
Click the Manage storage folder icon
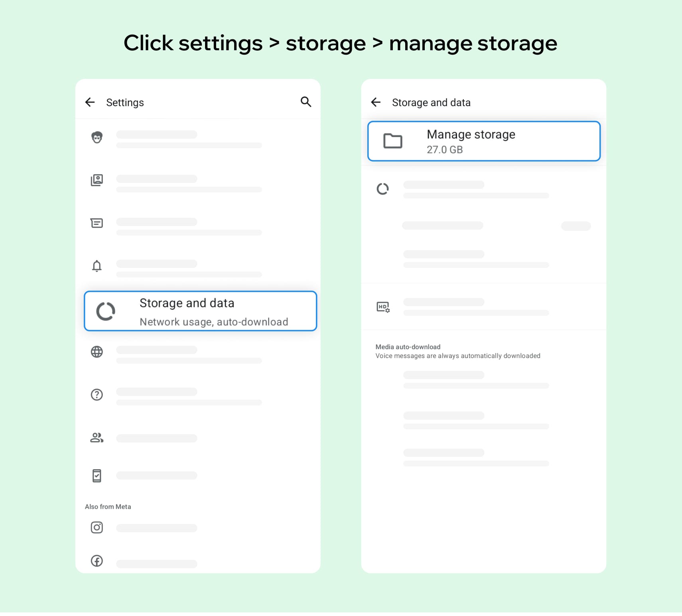click(x=393, y=141)
